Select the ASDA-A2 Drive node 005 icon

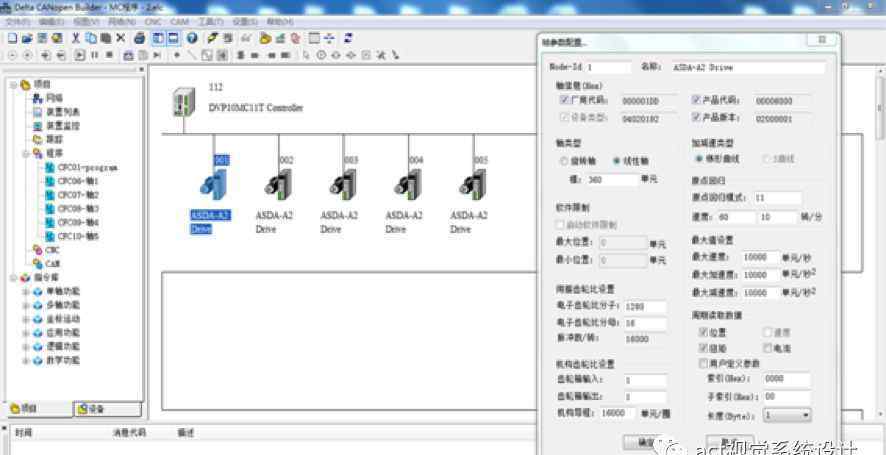pyautogui.click(x=473, y=184)
